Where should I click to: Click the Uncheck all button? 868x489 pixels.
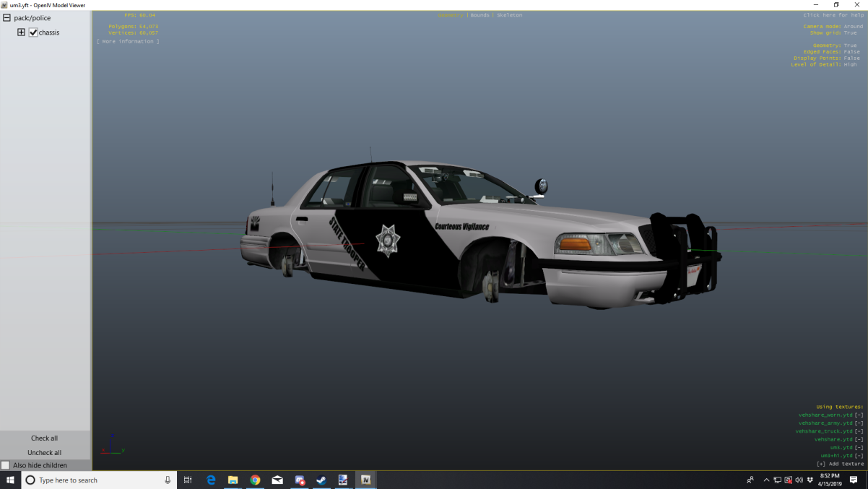(x=45, y=453)
